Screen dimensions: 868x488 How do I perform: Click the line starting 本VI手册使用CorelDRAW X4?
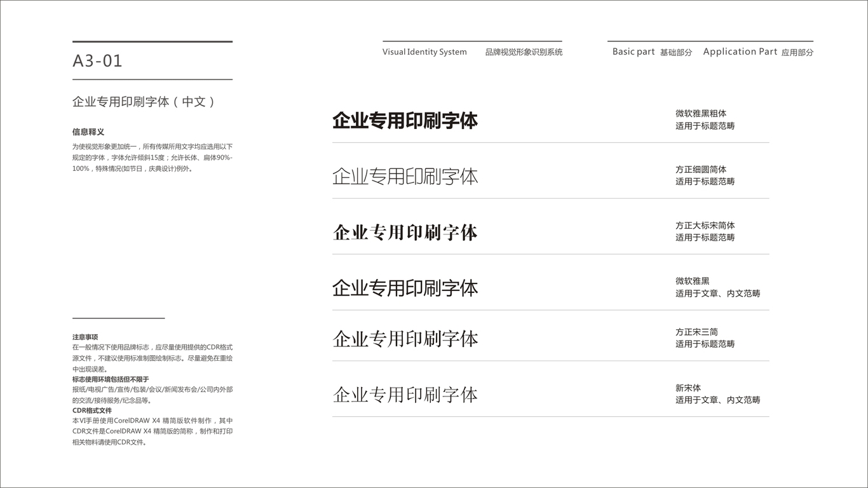153,421
